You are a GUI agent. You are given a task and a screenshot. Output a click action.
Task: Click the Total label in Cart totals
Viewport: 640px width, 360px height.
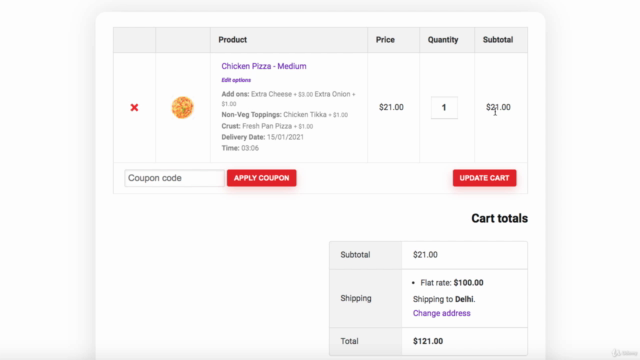click(x=349, y=341)
